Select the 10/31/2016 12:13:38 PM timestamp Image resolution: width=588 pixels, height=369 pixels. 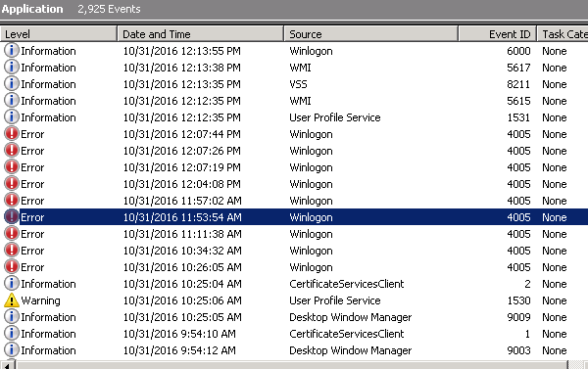pos(182,68)
